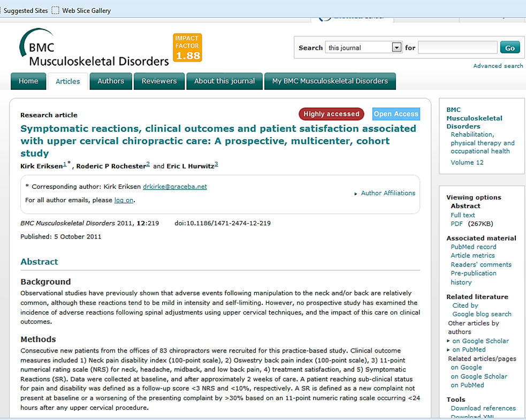
Task: Click the article title heading
Action: point(218,141)
